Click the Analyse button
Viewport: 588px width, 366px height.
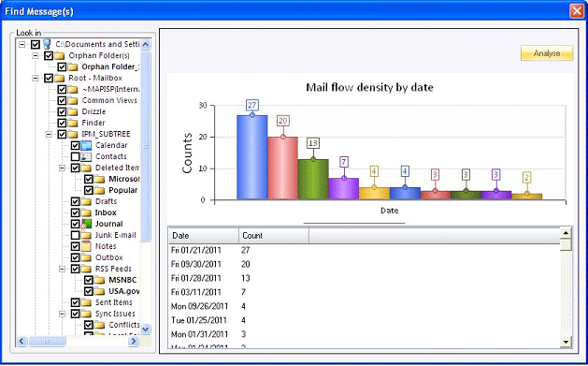point(547,53)
